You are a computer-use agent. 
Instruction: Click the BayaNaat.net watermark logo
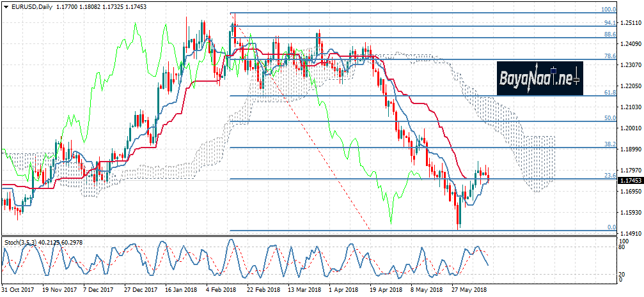coord(539,78)
